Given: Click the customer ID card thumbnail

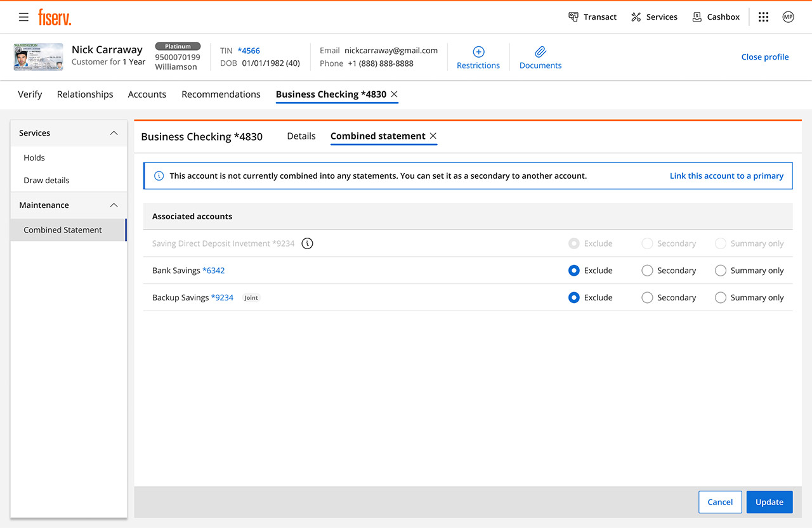Looking at the screenshot, I should (x=39, y=57).
